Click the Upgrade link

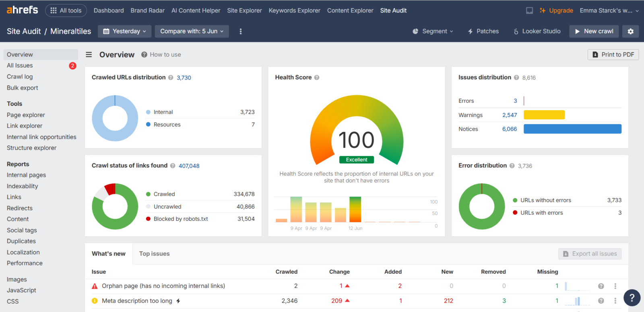tap(557, 10)
